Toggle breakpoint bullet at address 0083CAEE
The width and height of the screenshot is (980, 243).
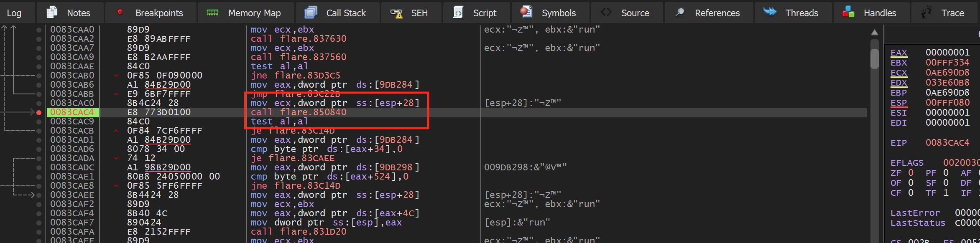point(39,195)
